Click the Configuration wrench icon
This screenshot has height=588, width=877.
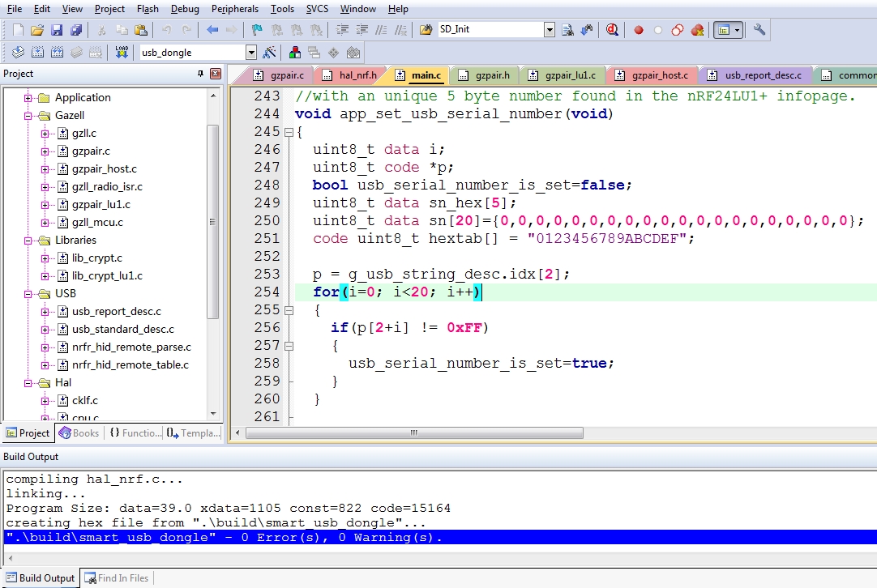tap(759, 30)
